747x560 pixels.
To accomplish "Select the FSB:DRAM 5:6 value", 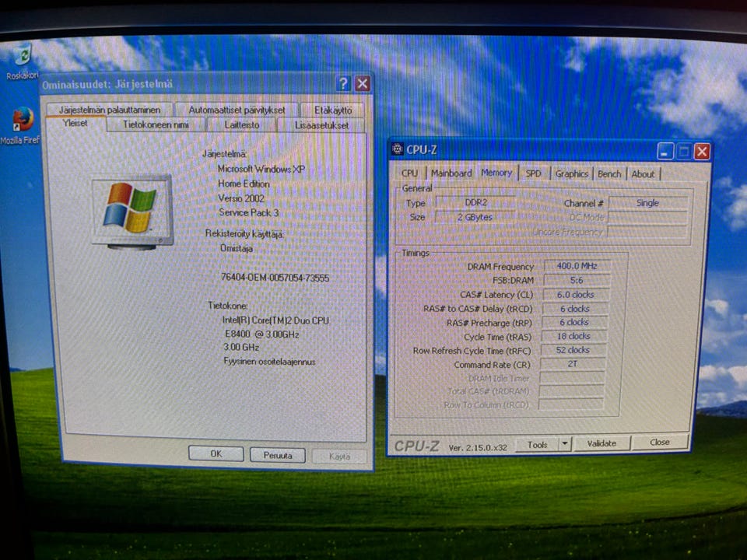I will pyautogui.click(x=577, y=280).
